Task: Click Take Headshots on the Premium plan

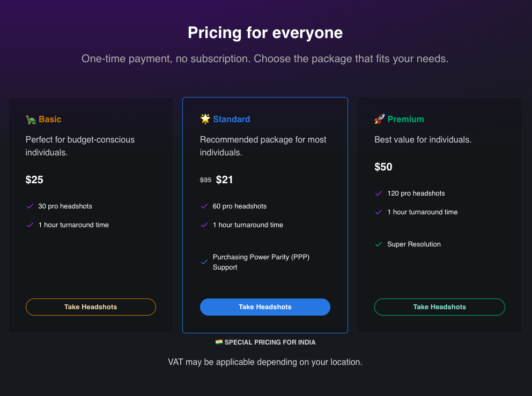Action: pyautogui.click(x=439, y=307)
